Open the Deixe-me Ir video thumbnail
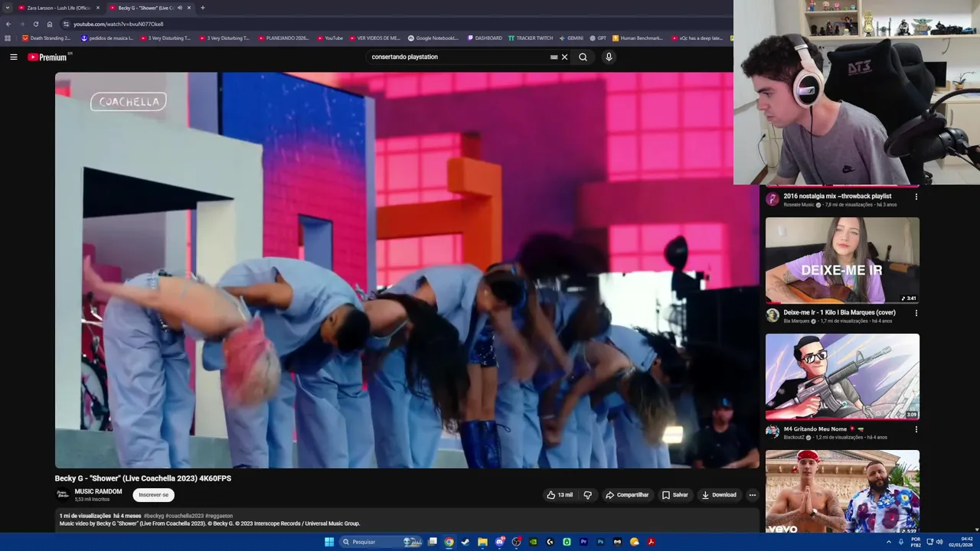 [842, 260]
